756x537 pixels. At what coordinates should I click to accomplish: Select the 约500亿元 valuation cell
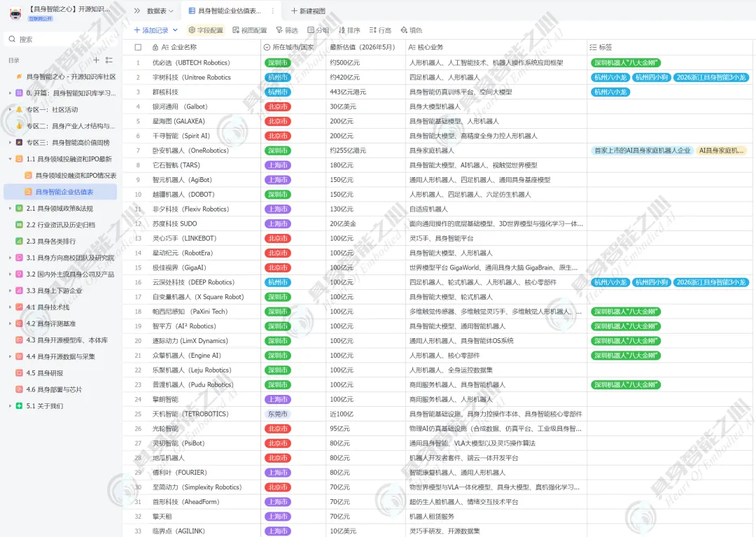(x=365, y=63)
